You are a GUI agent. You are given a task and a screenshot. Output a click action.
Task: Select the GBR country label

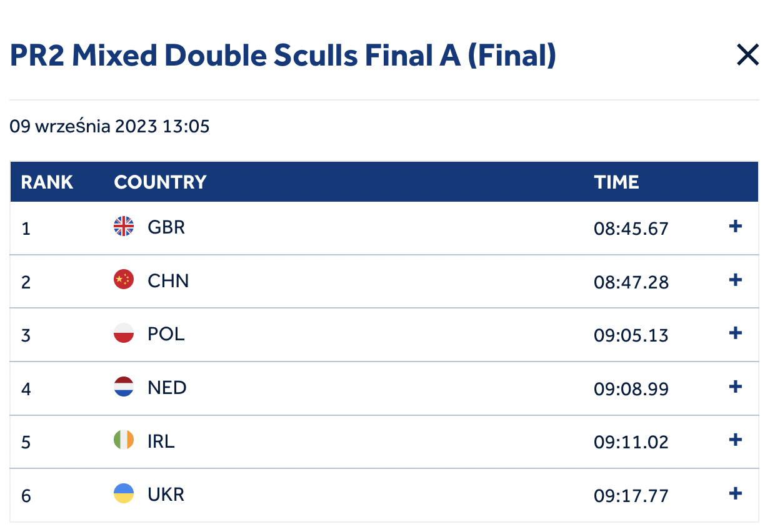(166, 227)
